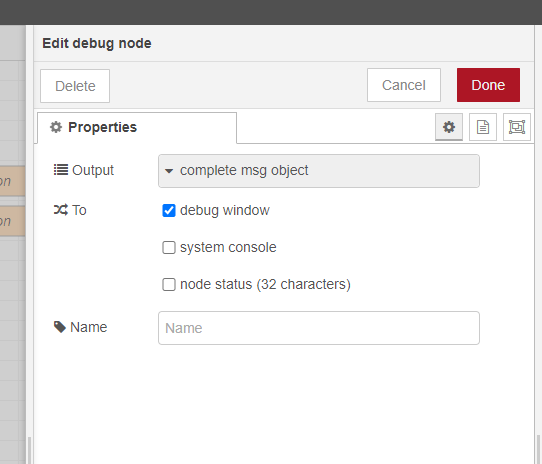542x464 pixels.
Task: Click the gear icon in Properties tab
Action: pos(56,127)
